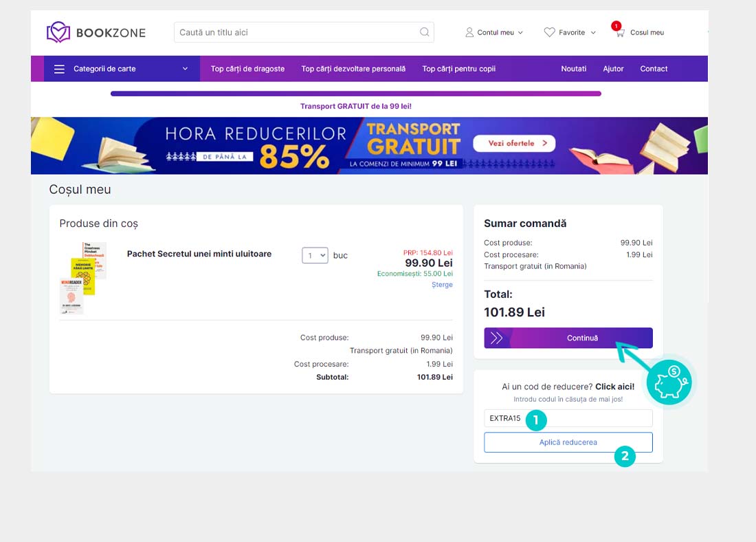Click the free transport progress bar
This screenshot has width=756, height=542.
[355, 94]
